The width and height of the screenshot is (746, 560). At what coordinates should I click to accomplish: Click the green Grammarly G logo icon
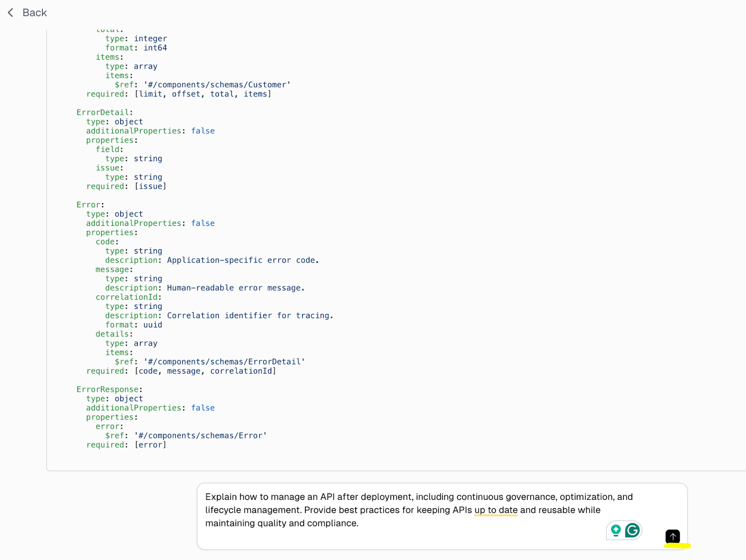point(633,530)
